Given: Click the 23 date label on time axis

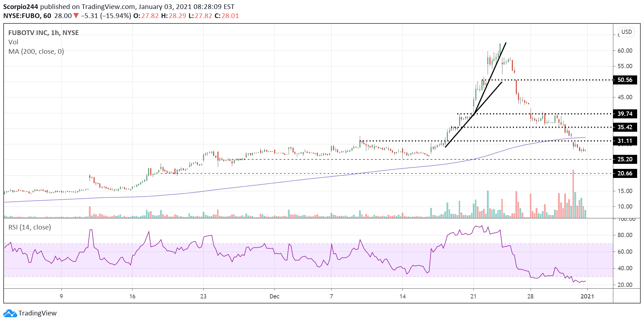Looking at the screenshot, I should tap(203, 296).
